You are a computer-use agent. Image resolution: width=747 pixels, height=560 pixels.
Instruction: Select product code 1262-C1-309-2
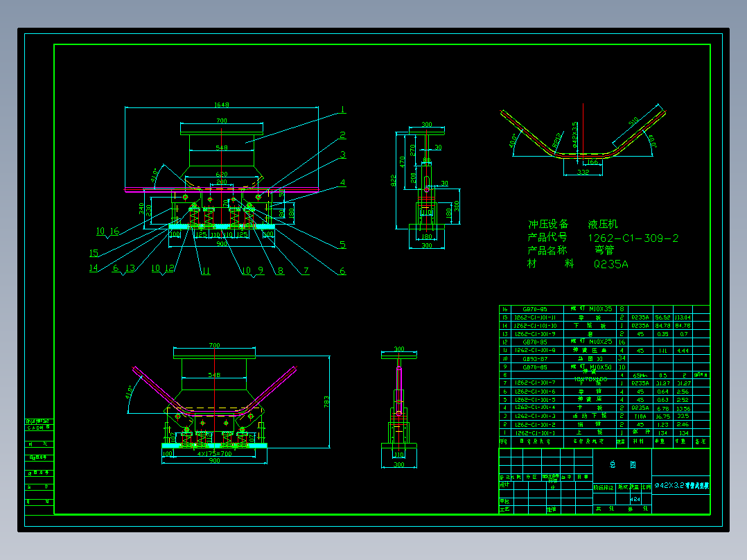coord(633,238)
